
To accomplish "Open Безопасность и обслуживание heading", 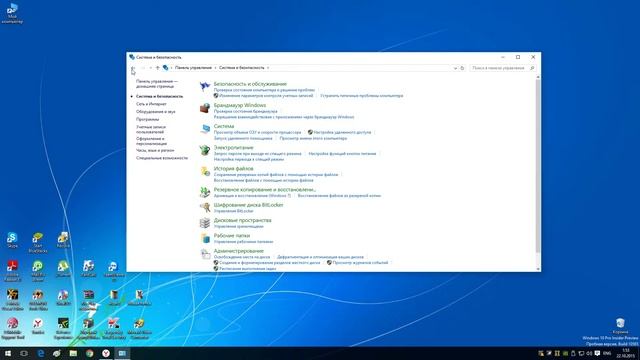I will coord(250,84).
